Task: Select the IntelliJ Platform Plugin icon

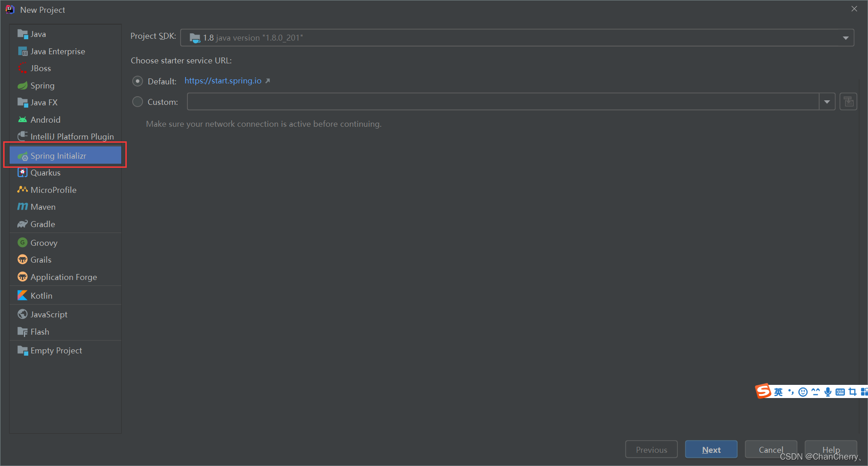Action: [x=22, y=137]
